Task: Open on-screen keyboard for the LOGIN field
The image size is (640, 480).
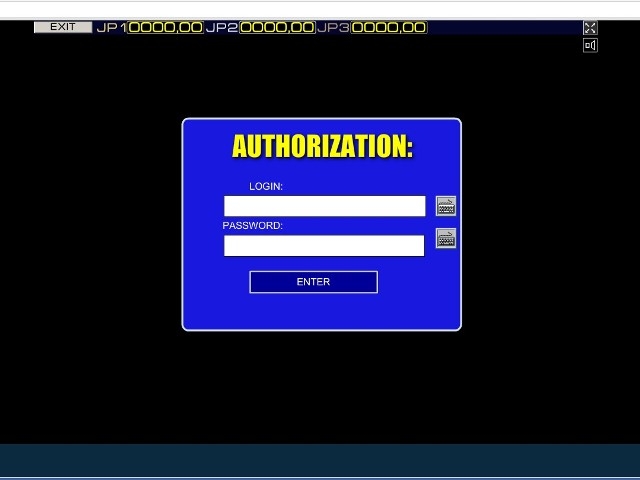Action: click(x=446, y=206)
